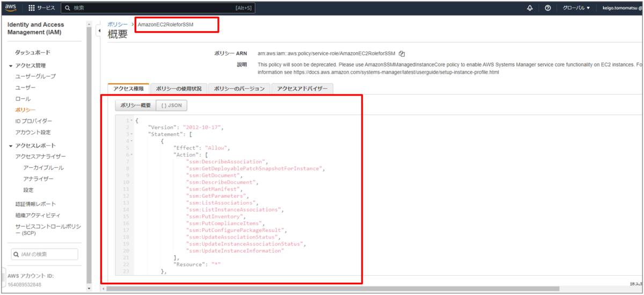Open サービスコントロールポリシー (SCP) link

point(48,229)
